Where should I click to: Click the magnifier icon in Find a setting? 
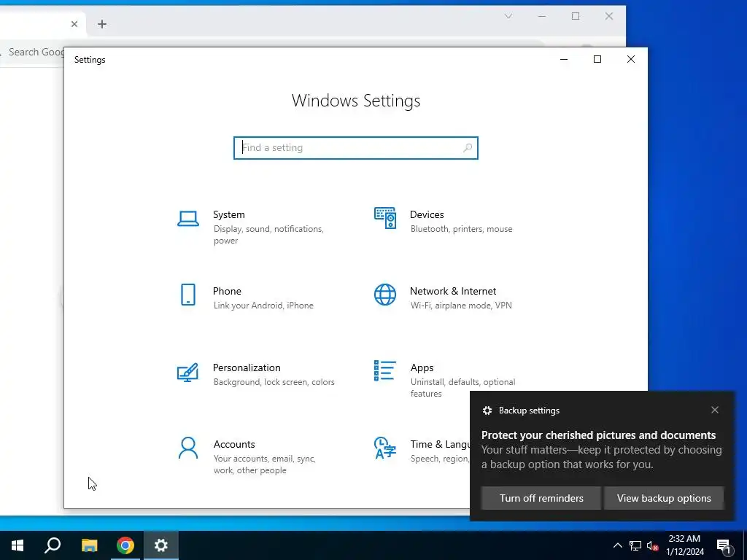(468, 147)
